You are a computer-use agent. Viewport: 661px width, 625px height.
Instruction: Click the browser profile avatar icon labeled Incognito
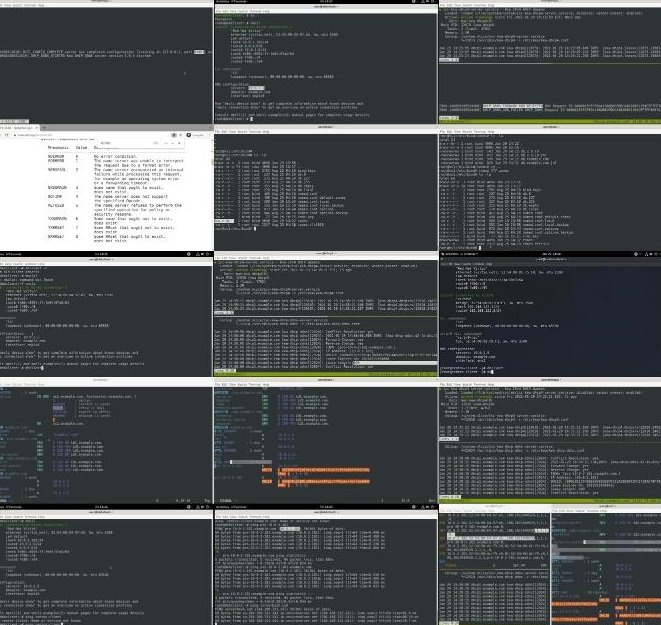pos(188,135)
